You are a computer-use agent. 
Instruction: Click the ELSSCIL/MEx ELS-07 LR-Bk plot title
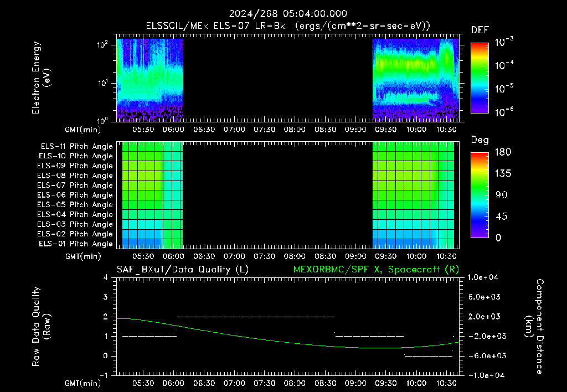coord(288,26)
